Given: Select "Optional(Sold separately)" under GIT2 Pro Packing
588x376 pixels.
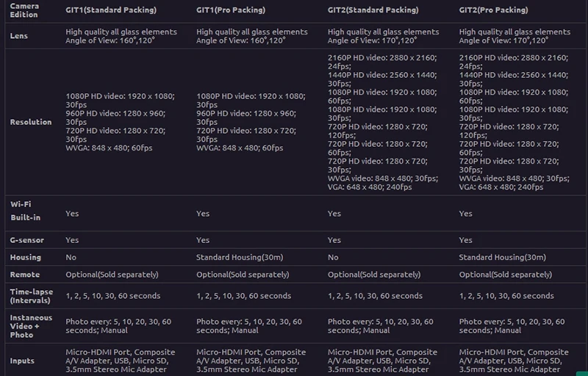Looking at the screenshot, I should [x=505, y=275].
